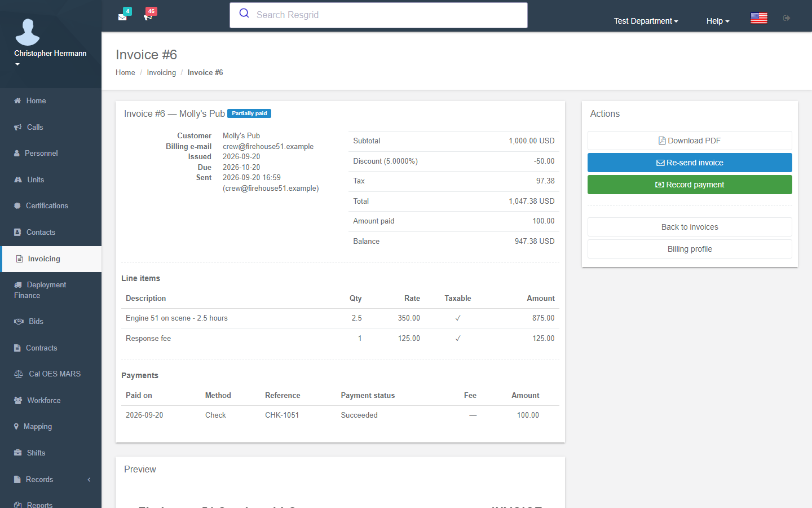
Task: Click the 1,047.38 USD total value
Action: 532,202
